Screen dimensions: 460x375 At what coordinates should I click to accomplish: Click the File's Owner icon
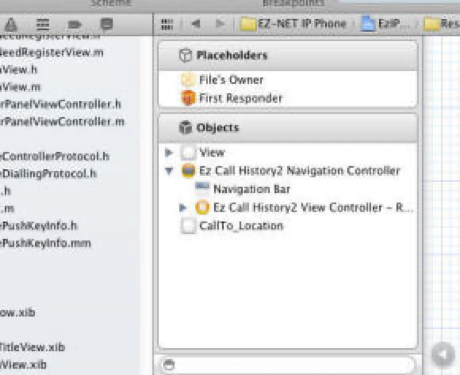click(x=188, y=80)
